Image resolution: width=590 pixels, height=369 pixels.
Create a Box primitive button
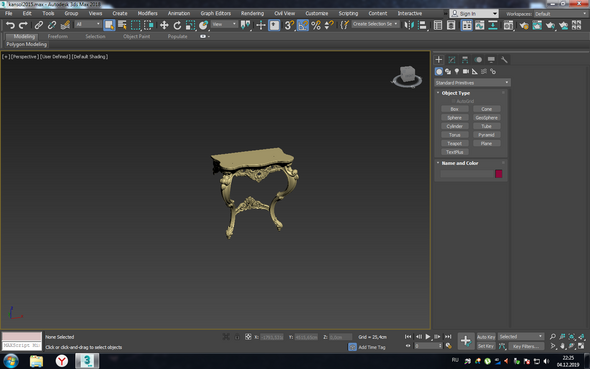[x=455, y=109]
